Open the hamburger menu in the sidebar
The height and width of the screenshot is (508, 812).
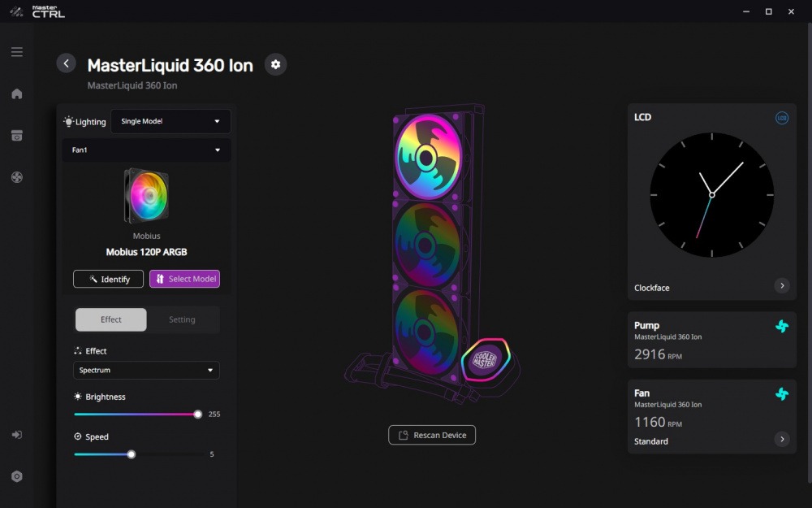16,52
